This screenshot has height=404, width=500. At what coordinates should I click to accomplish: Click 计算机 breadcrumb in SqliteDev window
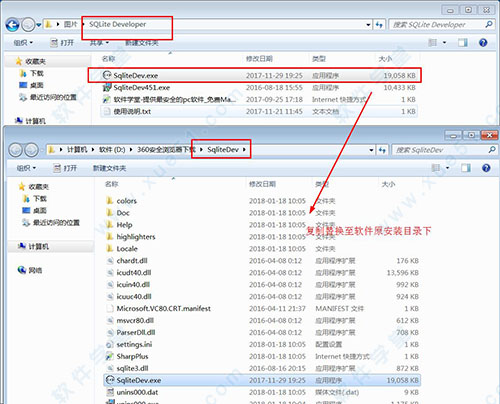coord(77,150)
